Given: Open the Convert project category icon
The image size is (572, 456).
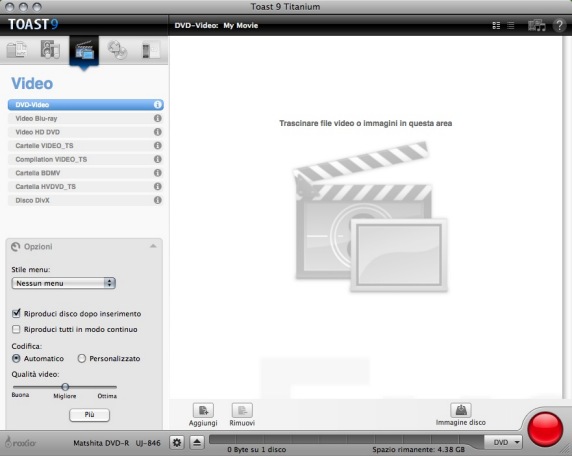Looking at the screenshot, I should [151, 50].
